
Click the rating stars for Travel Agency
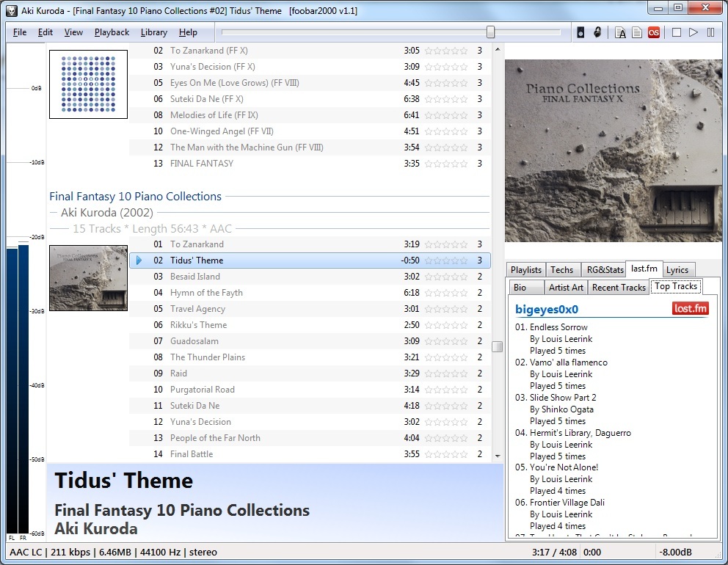point(446,309)
